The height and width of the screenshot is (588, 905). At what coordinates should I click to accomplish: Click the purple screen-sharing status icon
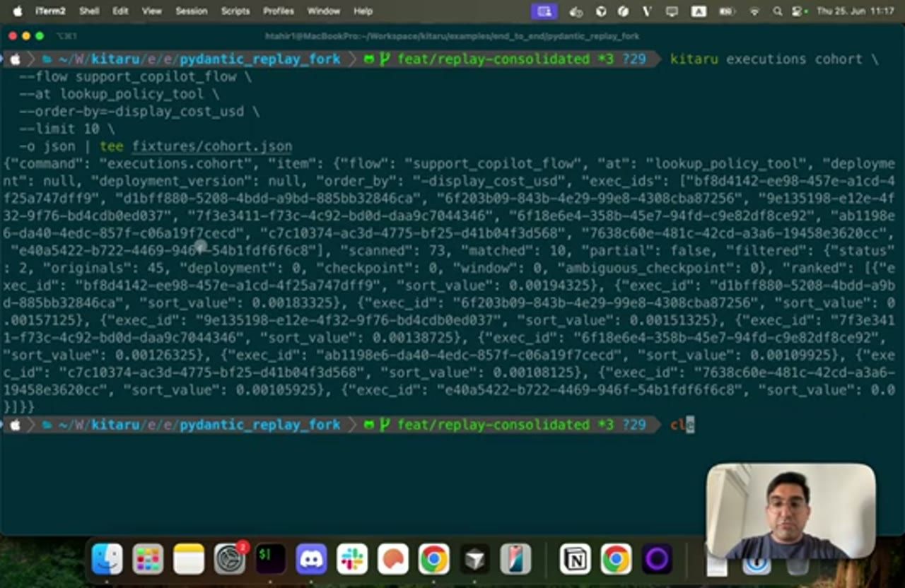(544, 11)
